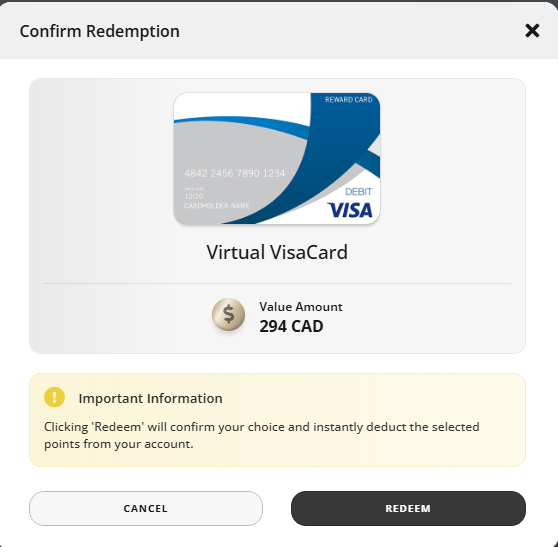Click the Important Information heading
The height and width of the screenshot is (547, 558).
tap(151, 398)
